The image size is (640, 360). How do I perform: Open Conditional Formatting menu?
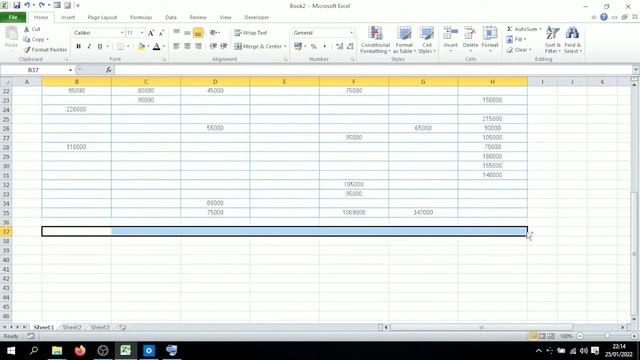tap(376, 40)
